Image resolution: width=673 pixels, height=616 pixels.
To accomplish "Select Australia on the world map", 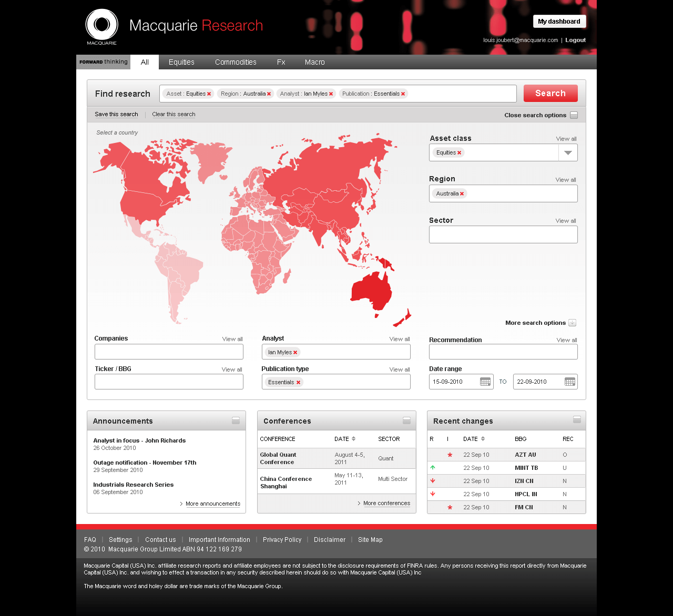I will coord(372,292).
